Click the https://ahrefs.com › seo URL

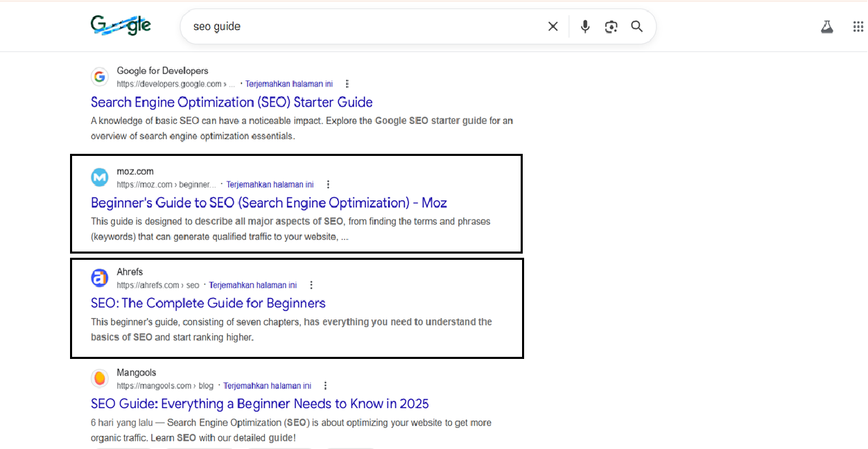(x=158, y=285)
